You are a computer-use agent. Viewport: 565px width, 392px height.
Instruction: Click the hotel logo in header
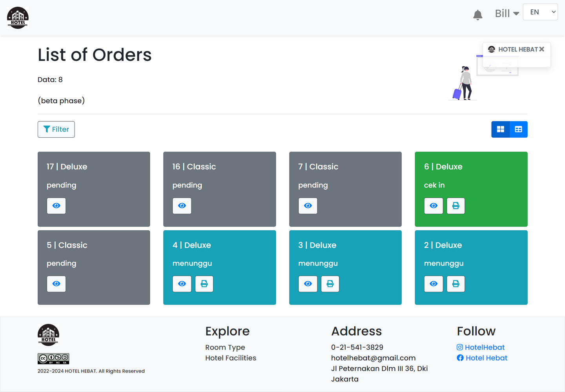[18, 18]
